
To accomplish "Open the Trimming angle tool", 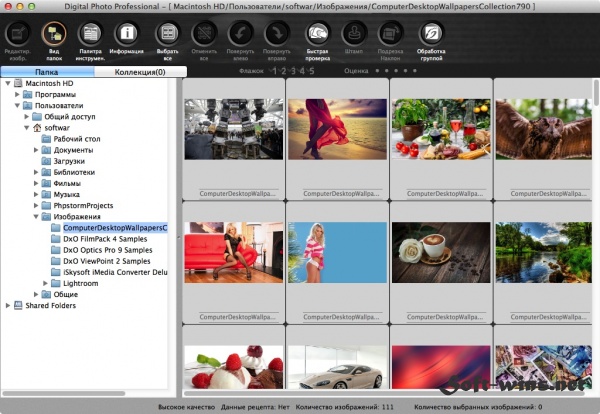I will [390, 34].
